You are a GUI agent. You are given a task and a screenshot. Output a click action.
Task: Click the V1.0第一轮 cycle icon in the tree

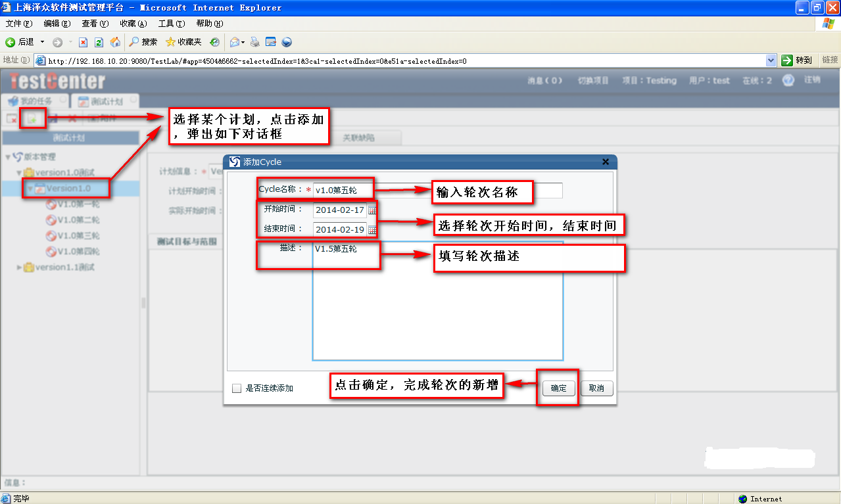pos(51,204)
